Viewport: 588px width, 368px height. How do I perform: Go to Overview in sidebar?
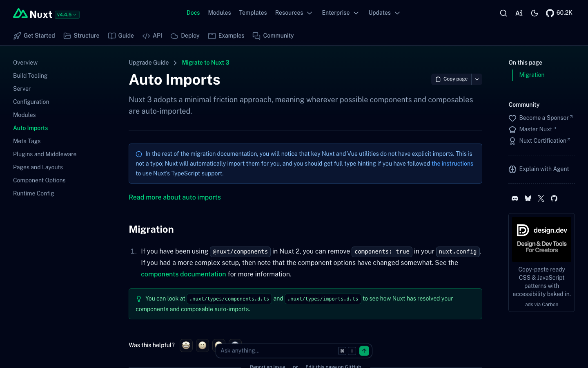tap(25, 63)
